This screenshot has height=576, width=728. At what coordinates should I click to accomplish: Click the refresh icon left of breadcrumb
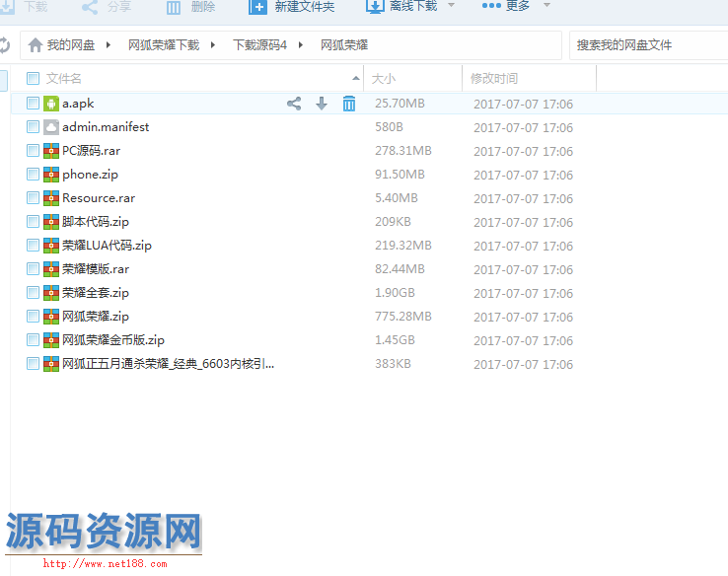click(4, 45)
